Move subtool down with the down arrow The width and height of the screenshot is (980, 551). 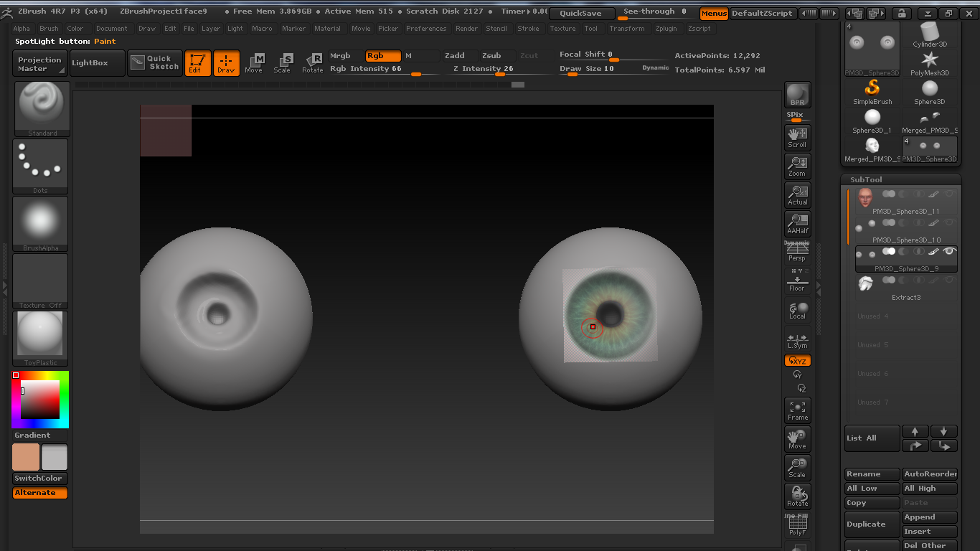click(943, 431)
